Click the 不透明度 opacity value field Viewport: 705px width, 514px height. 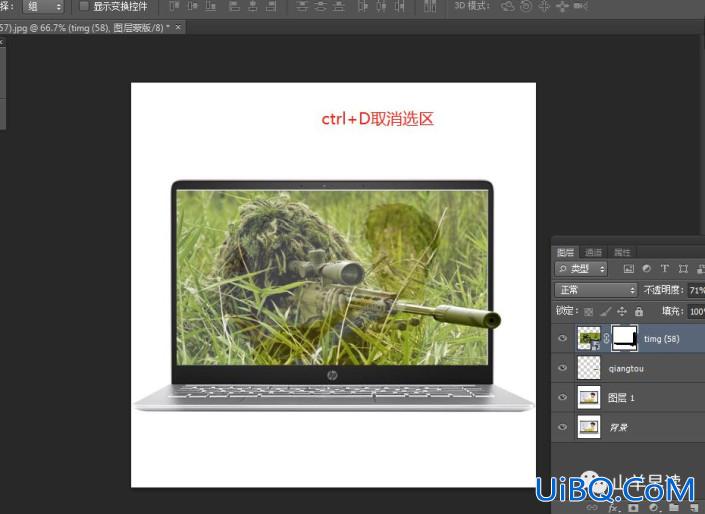click(x=696, y=291)
